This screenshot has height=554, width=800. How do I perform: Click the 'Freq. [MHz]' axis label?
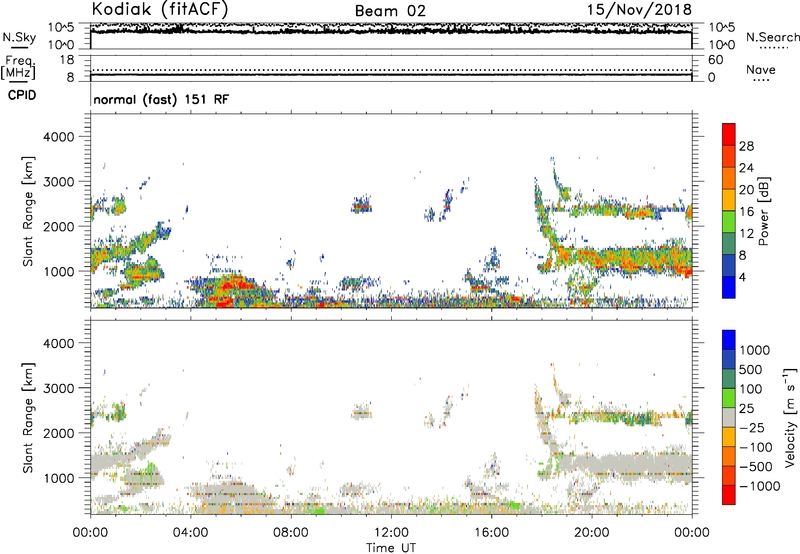pos(18,66)
